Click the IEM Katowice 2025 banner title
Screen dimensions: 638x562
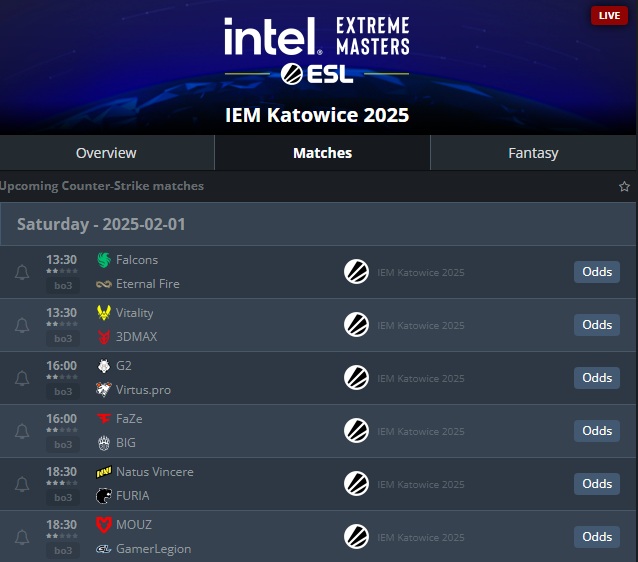click(x=317, y=115)
